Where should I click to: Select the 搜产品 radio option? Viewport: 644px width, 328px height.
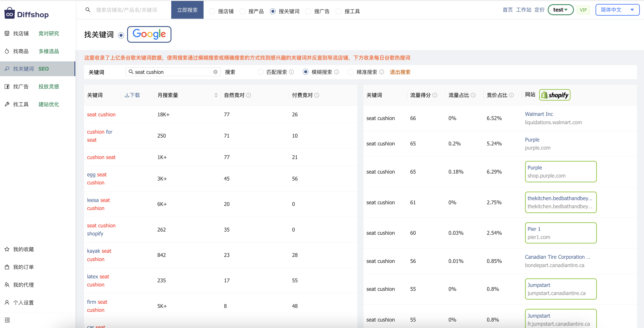[x=242, y=11]
